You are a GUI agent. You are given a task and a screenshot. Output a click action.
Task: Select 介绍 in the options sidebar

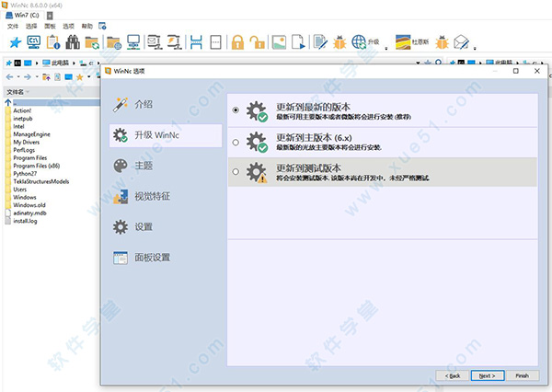click(166, 104)
